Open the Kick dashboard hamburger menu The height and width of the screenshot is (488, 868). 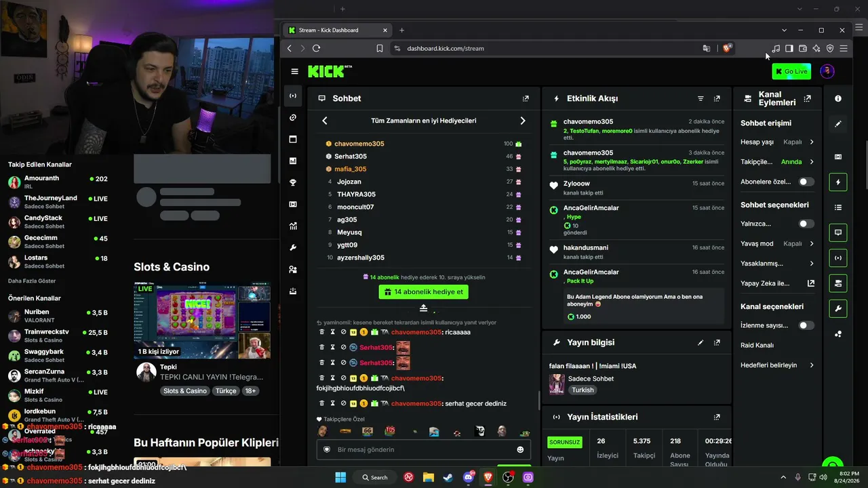coord(294,71)
